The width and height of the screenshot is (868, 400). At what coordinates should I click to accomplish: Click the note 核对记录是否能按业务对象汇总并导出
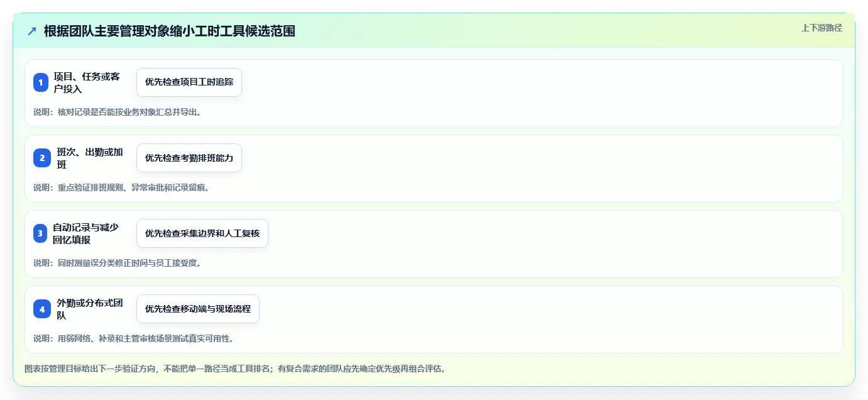(118, 112)
